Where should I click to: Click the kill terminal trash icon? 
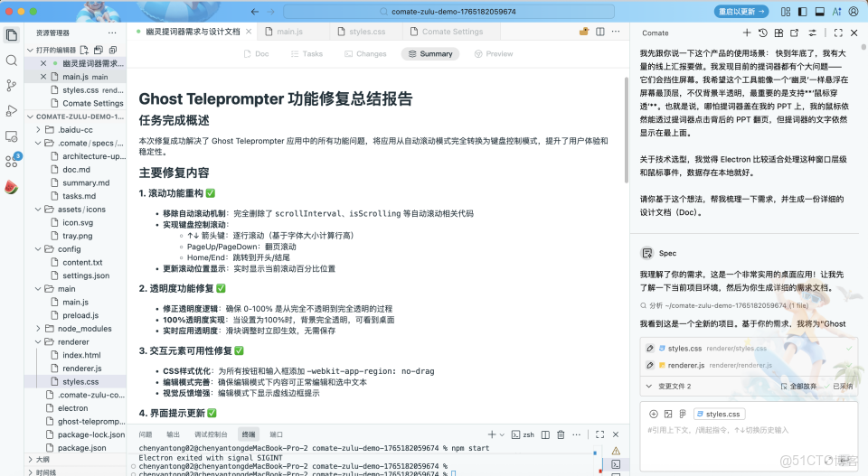click(x=561, y=434)
